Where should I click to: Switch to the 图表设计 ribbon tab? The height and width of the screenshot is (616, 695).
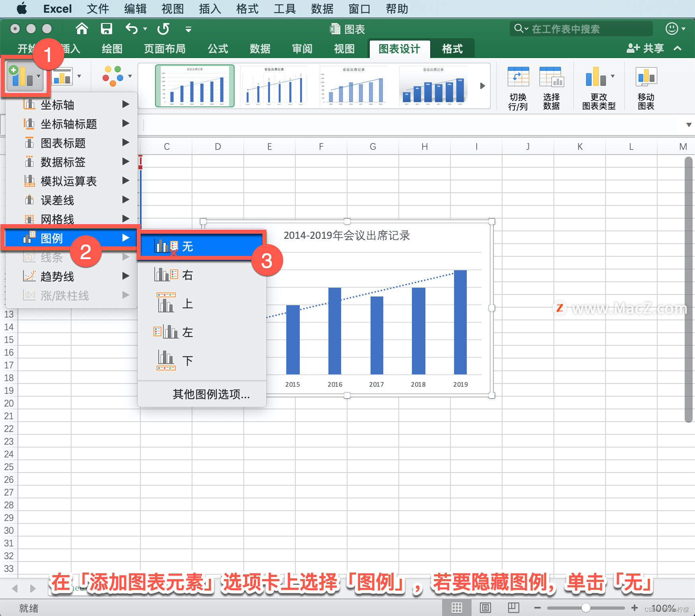click(399, 49)
